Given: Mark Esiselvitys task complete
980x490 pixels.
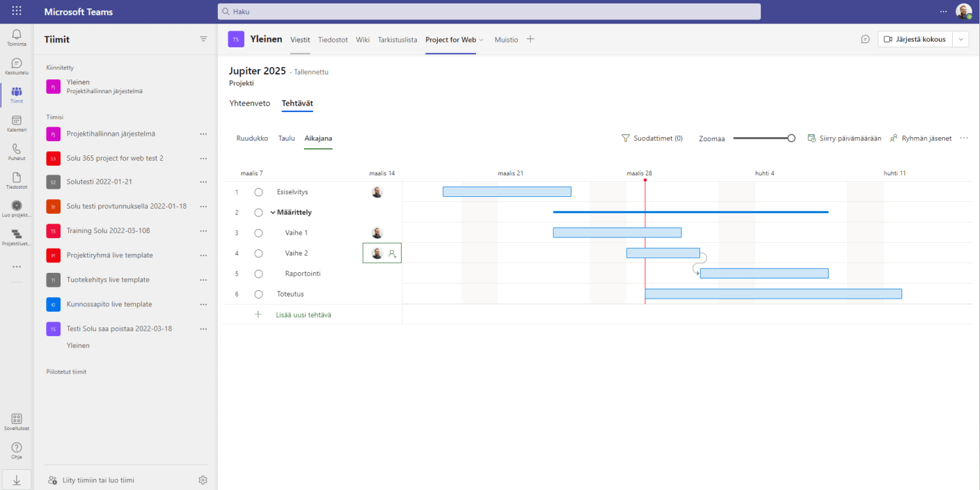Looking at the screenshot, I should [x=258, y=191].
